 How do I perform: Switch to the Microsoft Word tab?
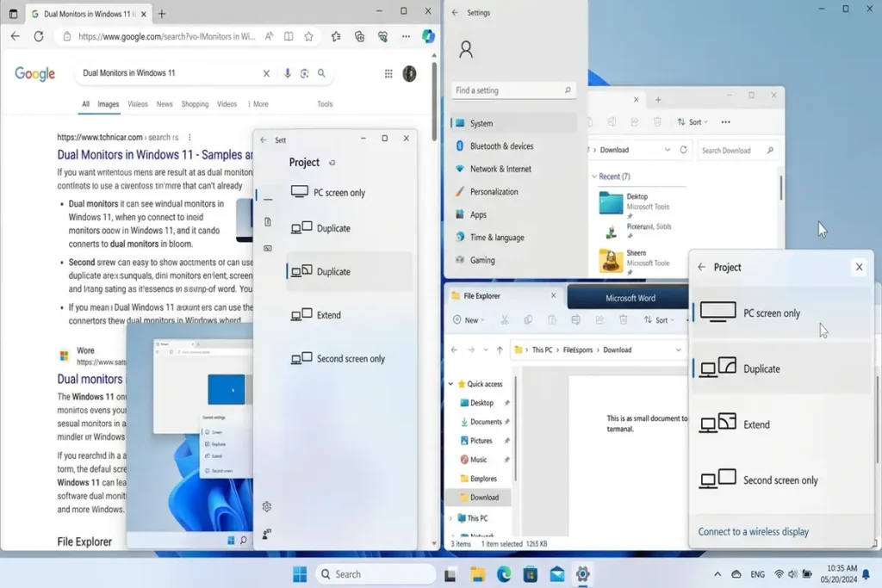point(630,298)
